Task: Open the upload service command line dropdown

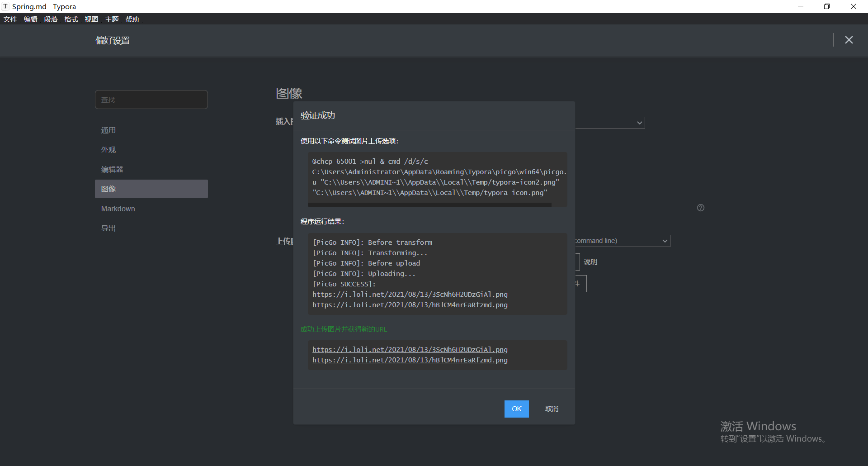Action: click(x=622, y=241)
